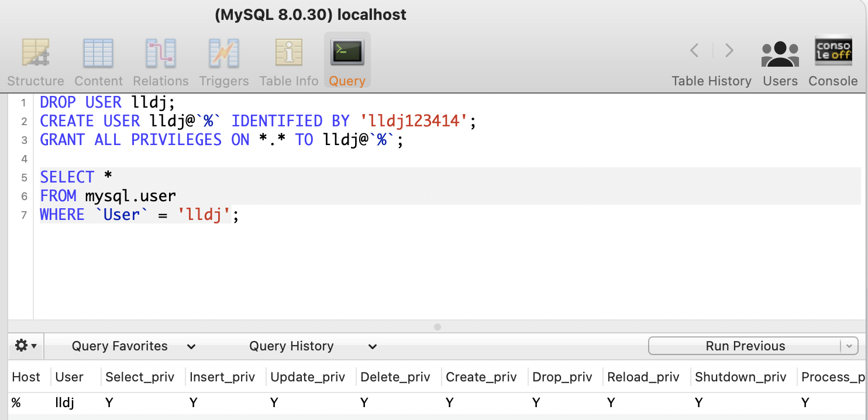Image resolution: width=868 pixels, height=420 pixels.
Task: Sort results by the Host column
Action: (x=26, y=377)
